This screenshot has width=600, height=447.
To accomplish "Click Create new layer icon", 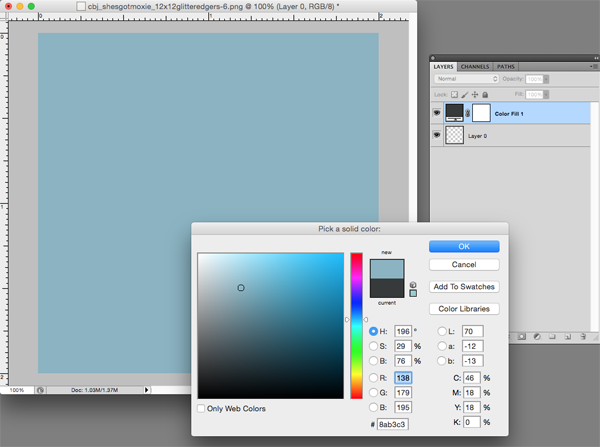I will 568,337.
